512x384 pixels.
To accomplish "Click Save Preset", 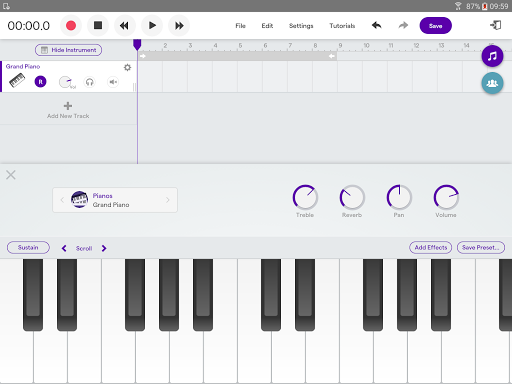I will coord(481,248).
